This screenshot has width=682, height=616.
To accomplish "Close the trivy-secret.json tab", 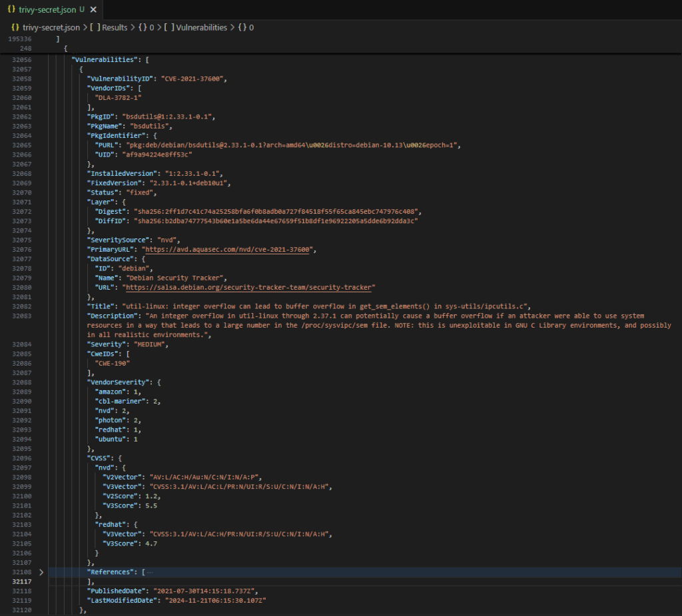I will [93, 9].
